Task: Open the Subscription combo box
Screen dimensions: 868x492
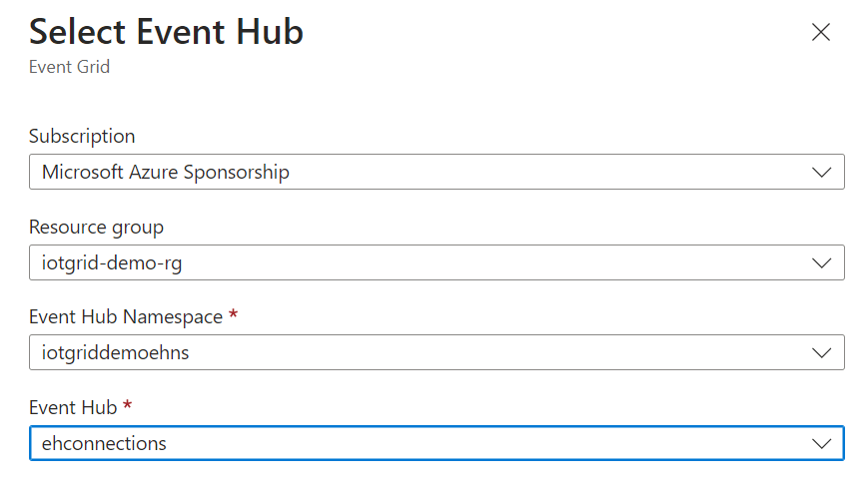Action: [x=436, y=173]
